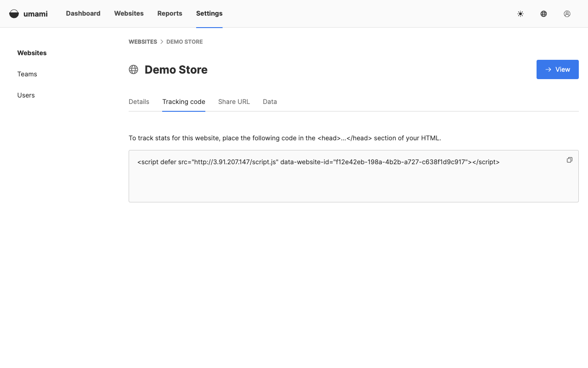Click the WEBSITES breadcrumb link
Viewport: 588px width, 368px height.
point(143,42)
